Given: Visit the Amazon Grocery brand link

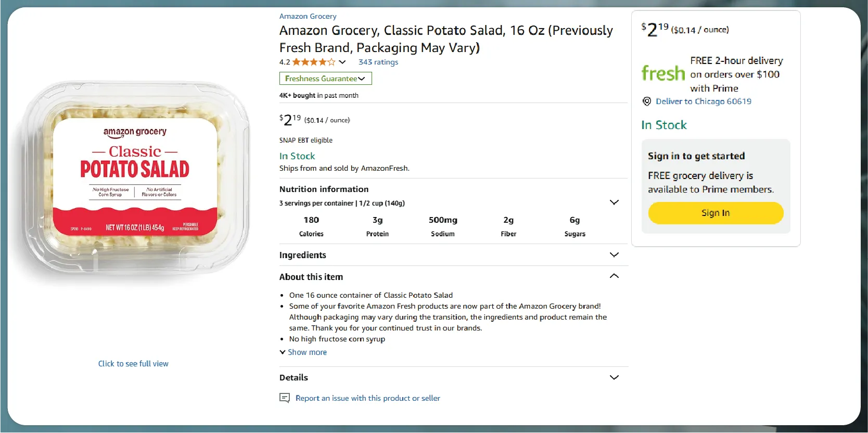Looking at the screenshot, I should pyautogui.click(x=308, y=16).
